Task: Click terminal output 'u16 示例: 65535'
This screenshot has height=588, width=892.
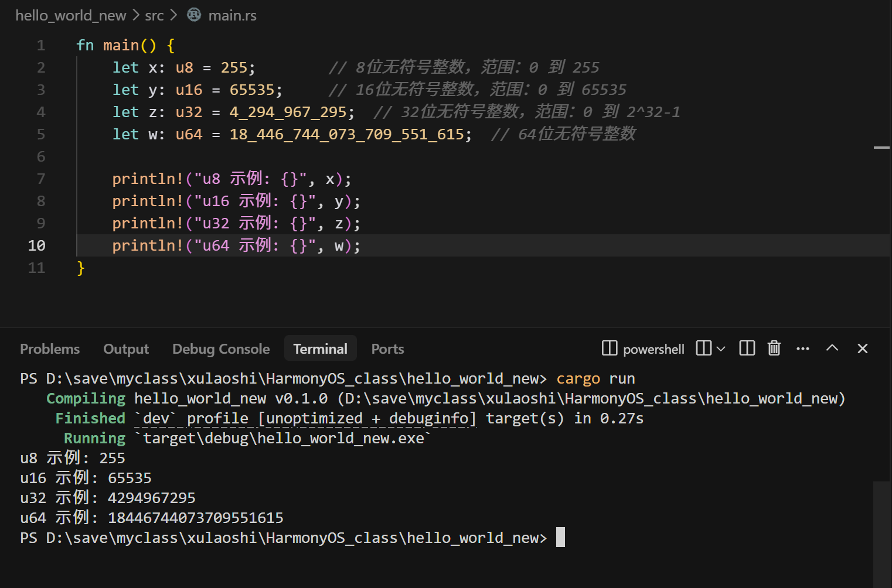Action: tap(86, 478)
